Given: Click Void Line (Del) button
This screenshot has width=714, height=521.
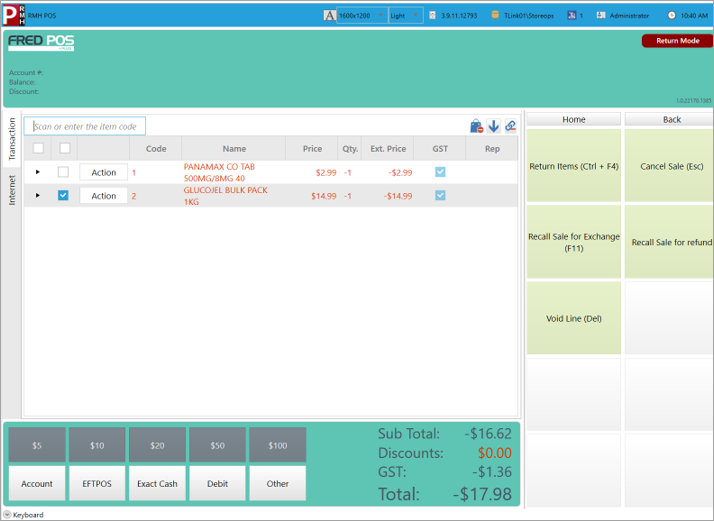Looking at the screenshot, I should tap(574, 318).
